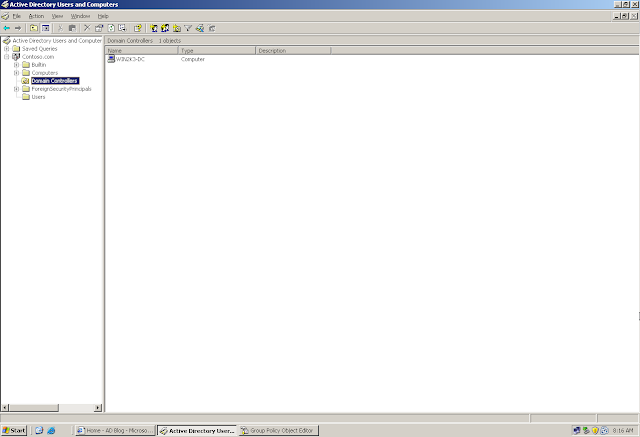Viewport: 640px width, 437px height.
Task: Click Show Desktop quick launch icon
Action: 39,430
